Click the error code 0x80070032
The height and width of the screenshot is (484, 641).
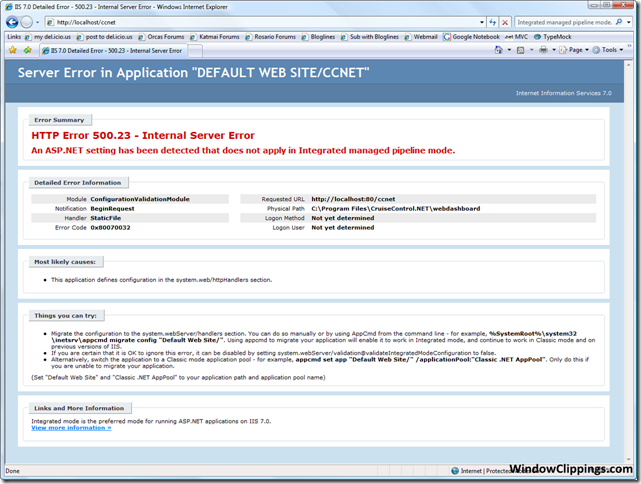[110, 227]
